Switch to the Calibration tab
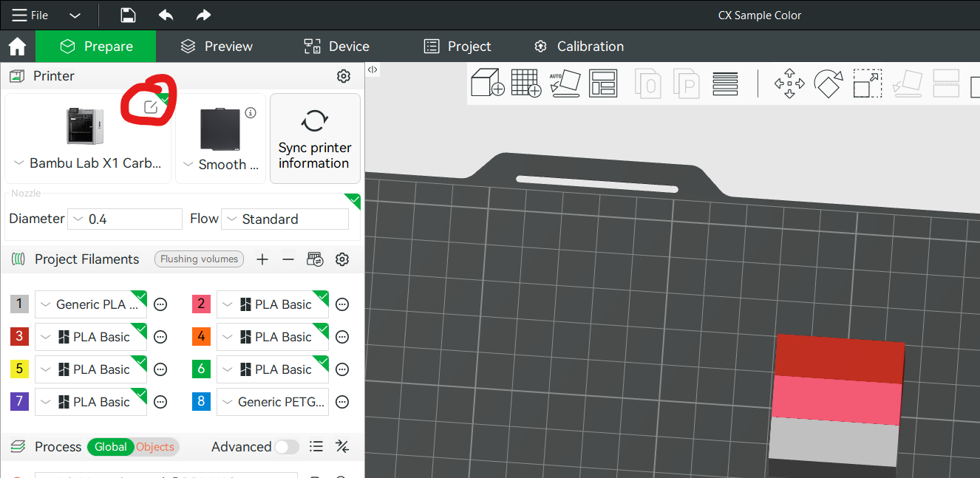This screenshot has width=980, height=478. coord(579,47)
